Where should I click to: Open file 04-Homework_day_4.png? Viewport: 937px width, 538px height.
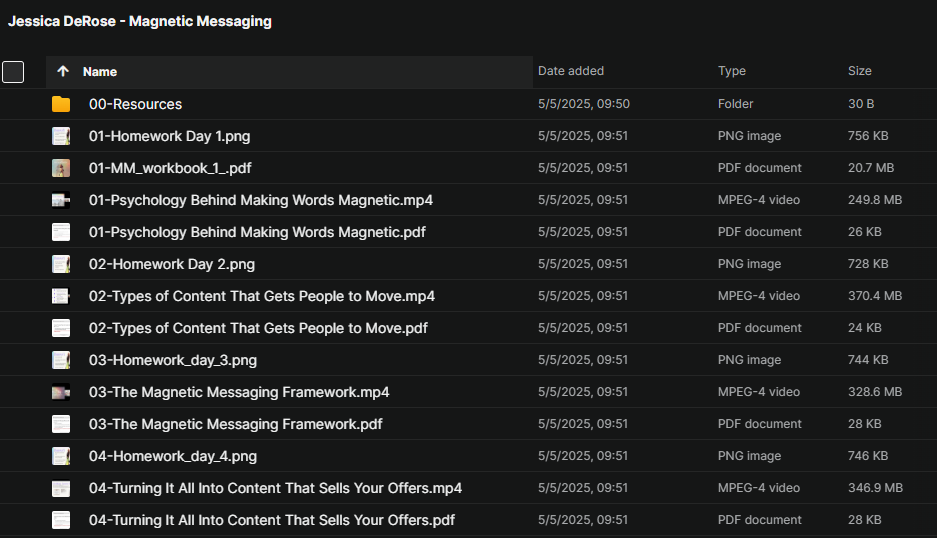173,456
